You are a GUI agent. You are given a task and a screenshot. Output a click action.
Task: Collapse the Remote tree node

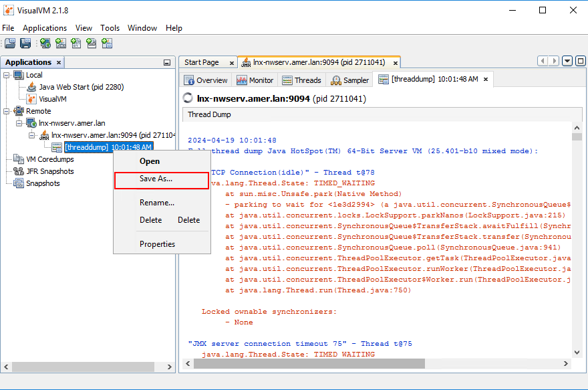[5, 111]
